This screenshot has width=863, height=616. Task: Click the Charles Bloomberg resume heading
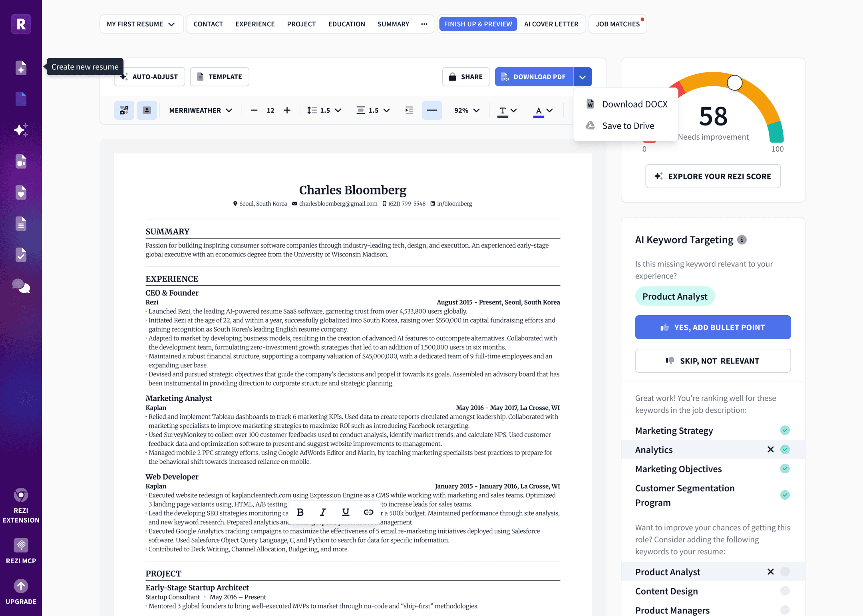click(352, 190)
